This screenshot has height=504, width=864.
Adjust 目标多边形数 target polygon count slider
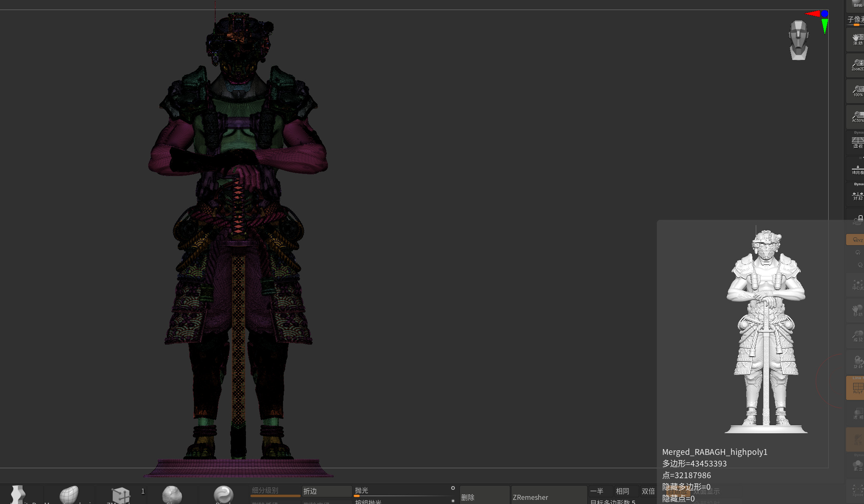[x=623, y=501]
